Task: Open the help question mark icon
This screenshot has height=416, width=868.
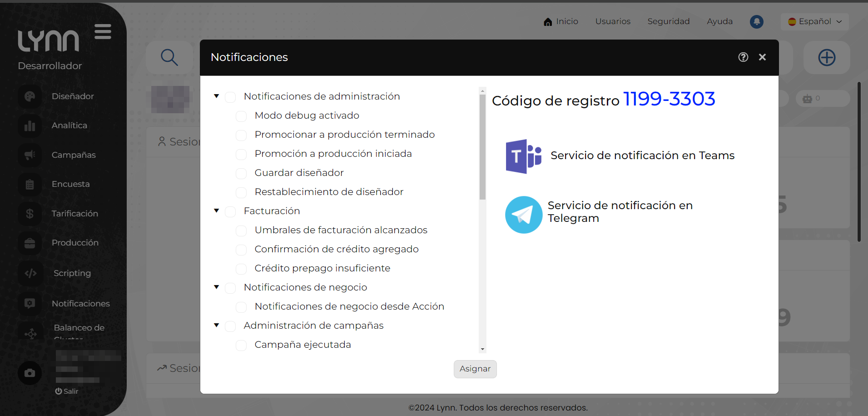Action: (743, 57)
